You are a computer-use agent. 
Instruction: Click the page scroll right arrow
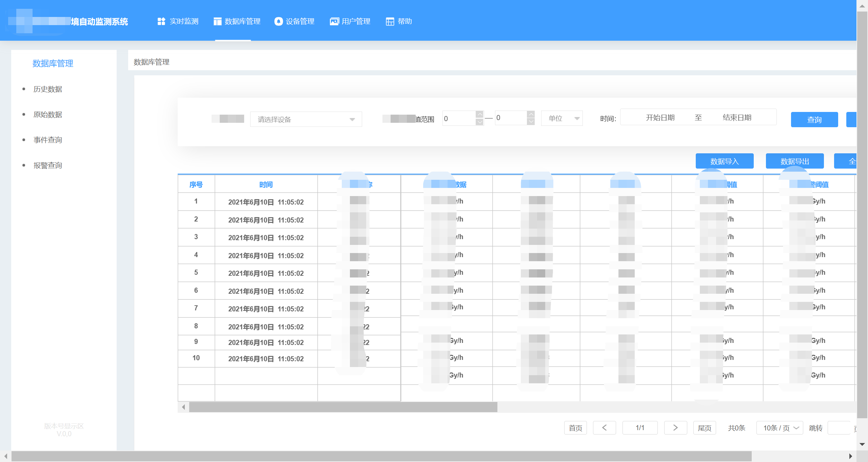pos(850,456)
